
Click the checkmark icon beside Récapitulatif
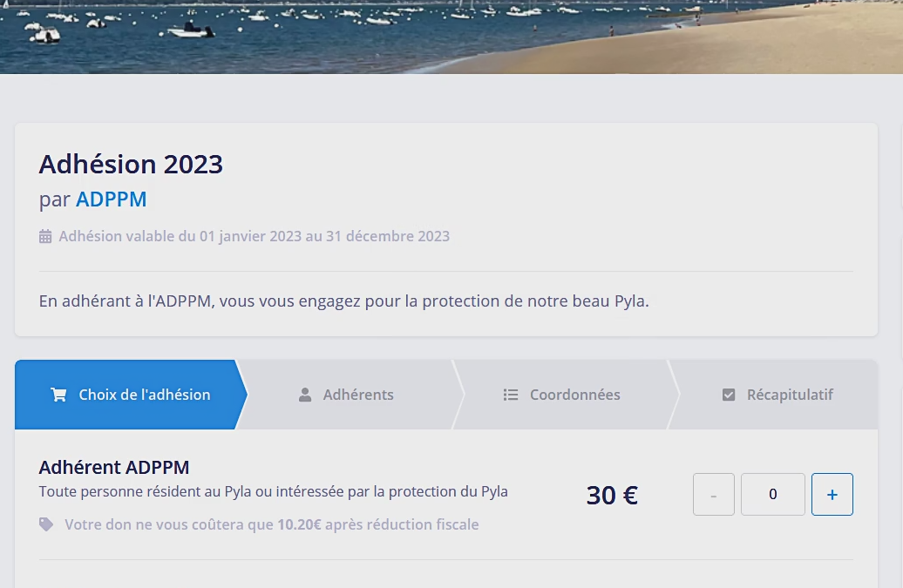point(729,395)
